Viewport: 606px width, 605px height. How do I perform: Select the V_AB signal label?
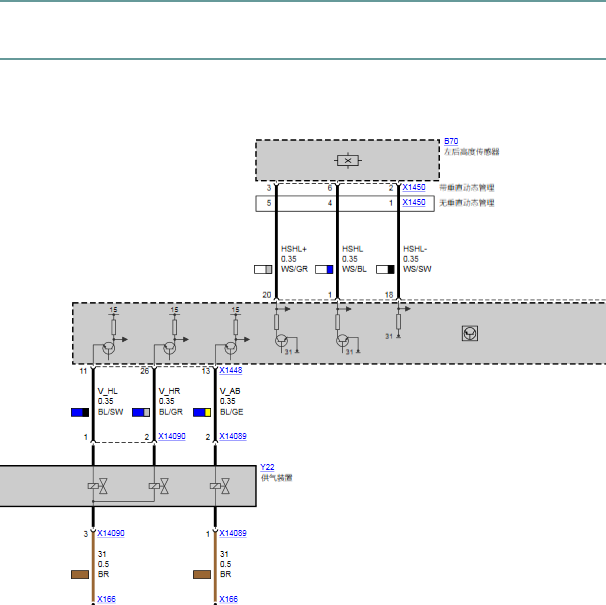tap(230, 391)
